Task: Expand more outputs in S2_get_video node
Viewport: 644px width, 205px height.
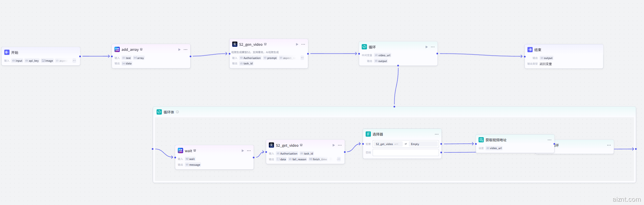Action: tap(339, 159)
